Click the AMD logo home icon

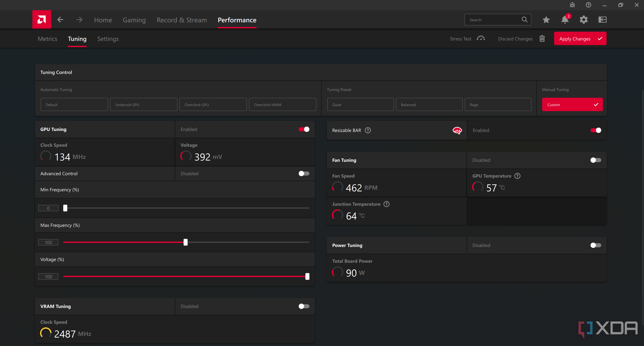tap(41, 19)
